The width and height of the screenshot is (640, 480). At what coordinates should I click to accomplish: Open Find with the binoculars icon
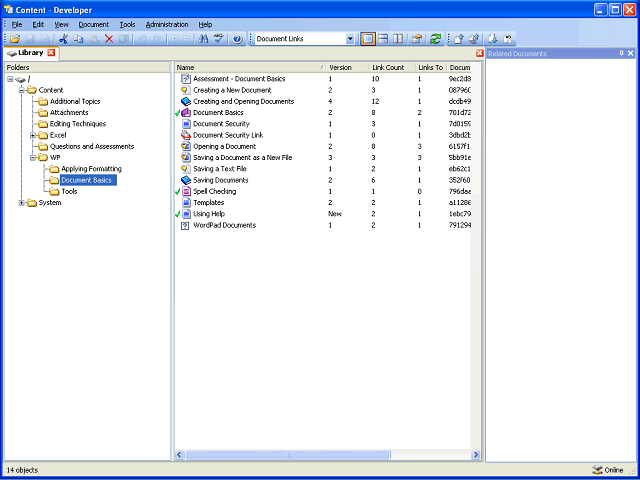203,39
